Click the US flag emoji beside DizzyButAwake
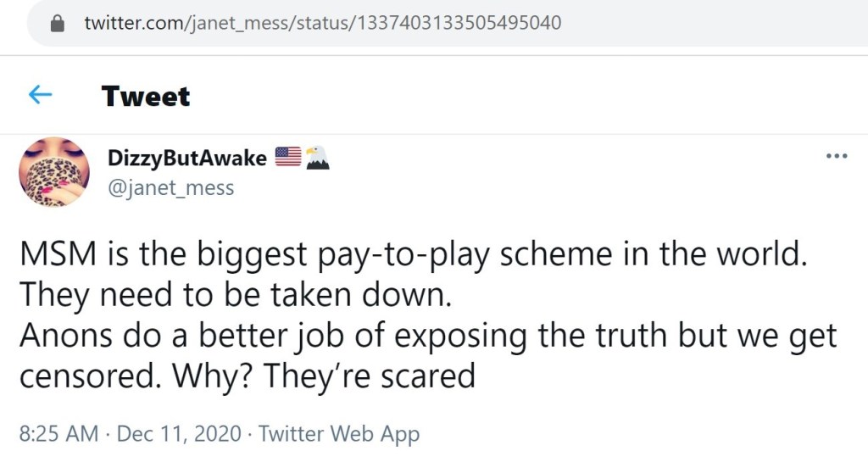This screenshot has height=462, width=868. (x=288, y=157)
